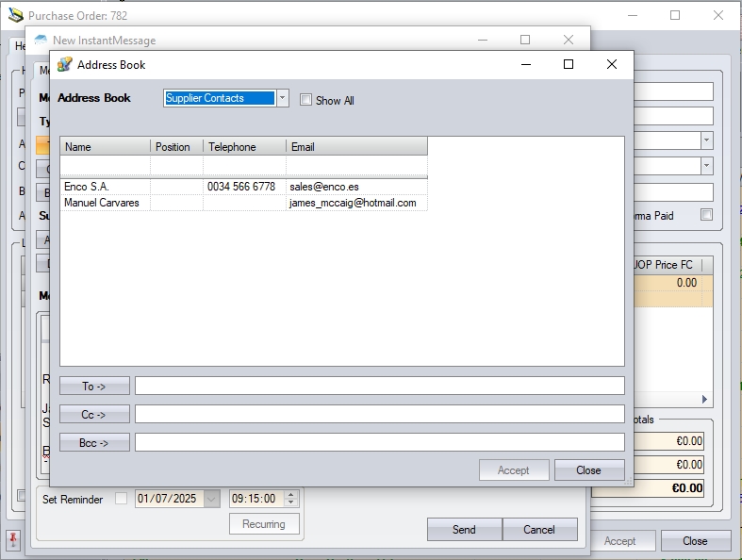Click in the To recipients field
Screen dimensions: 742x560
pyautogui.click(x=380, y=386)
